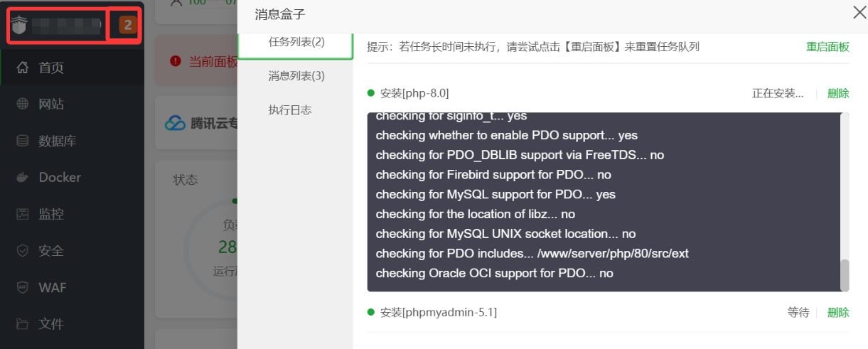Image resolution: width=868 pixels, height=349 pixels.
Task: Click the panel shield logo icon
Action: click(18, 26)
